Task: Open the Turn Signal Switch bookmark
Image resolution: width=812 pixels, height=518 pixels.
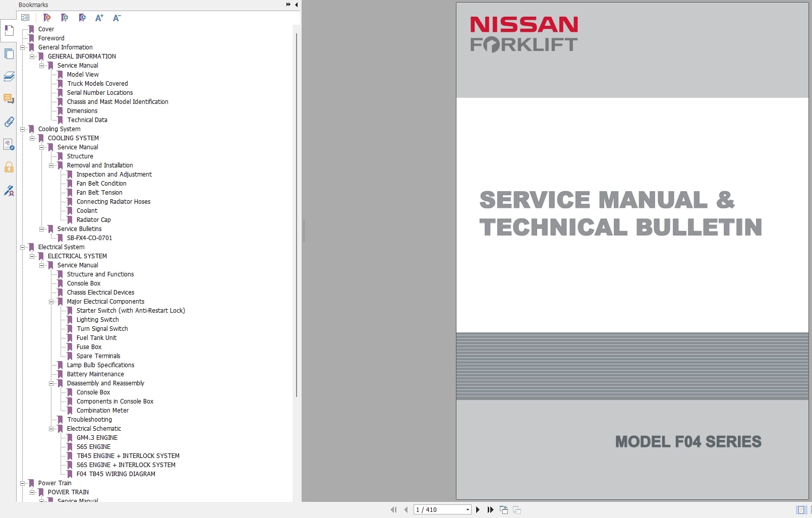Action: click(x=102, y=329)
